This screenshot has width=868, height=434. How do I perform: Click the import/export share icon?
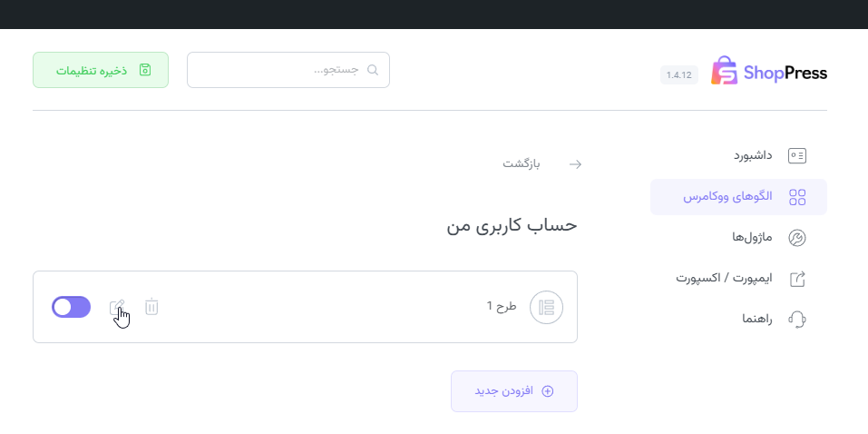pos(797,279)
